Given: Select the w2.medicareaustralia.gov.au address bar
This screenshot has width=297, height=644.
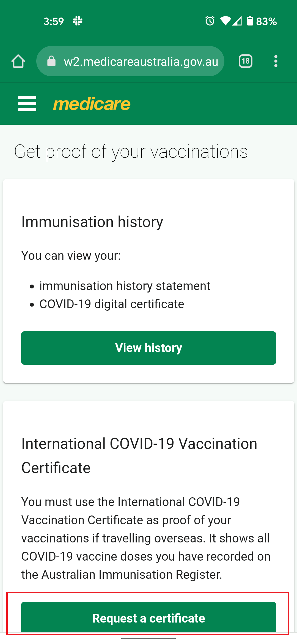Looking at the screenshot, I should (130, 61).
